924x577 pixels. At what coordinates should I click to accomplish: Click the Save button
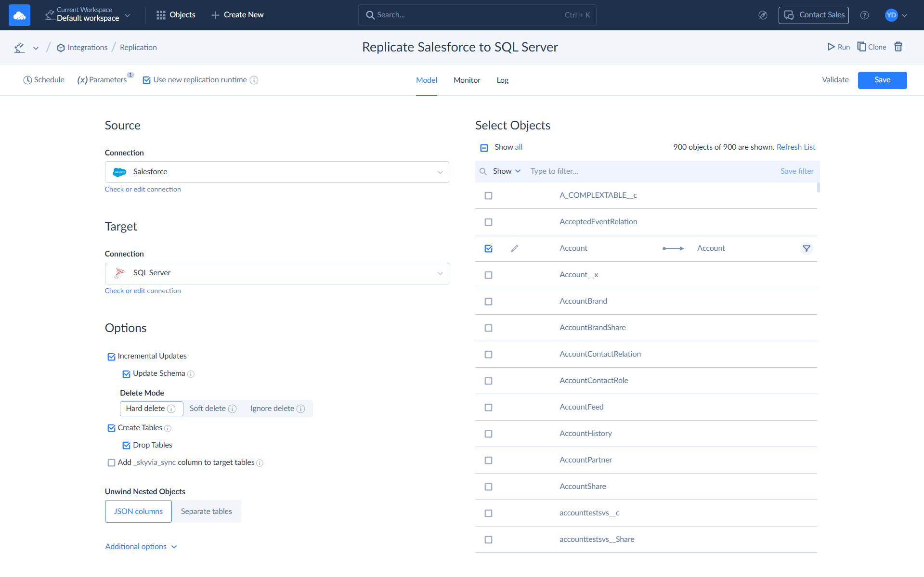(882, 80)
